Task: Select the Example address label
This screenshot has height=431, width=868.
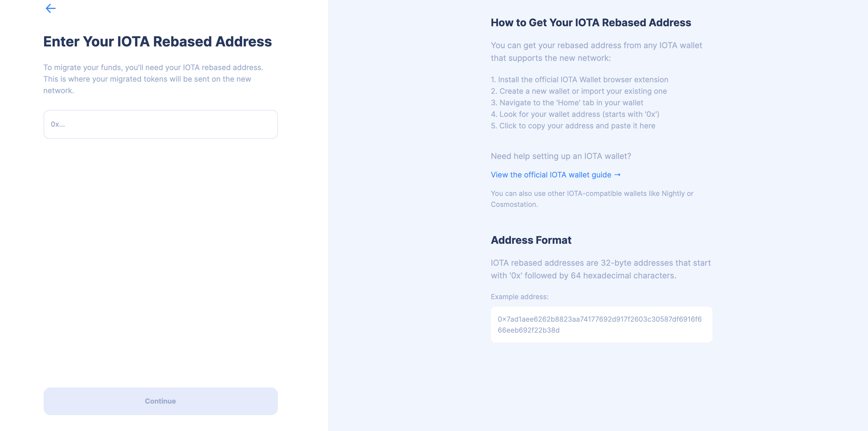Action: point(519,297)
